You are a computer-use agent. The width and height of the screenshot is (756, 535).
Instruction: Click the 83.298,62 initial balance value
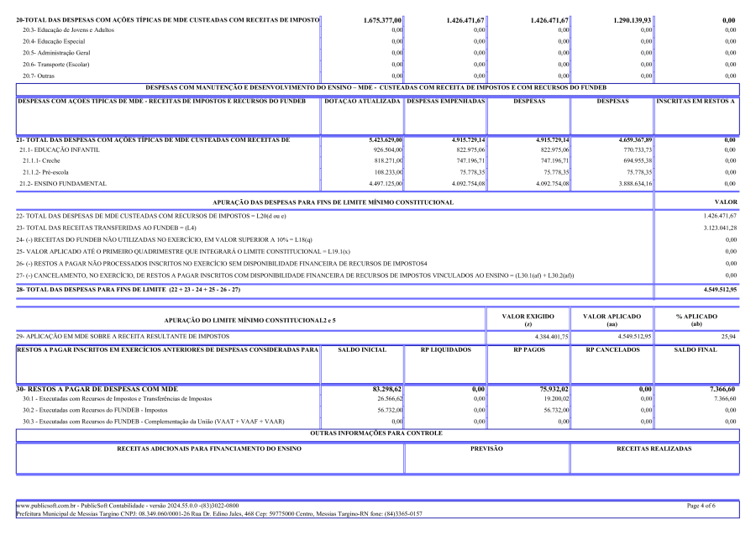pos(386,389)
